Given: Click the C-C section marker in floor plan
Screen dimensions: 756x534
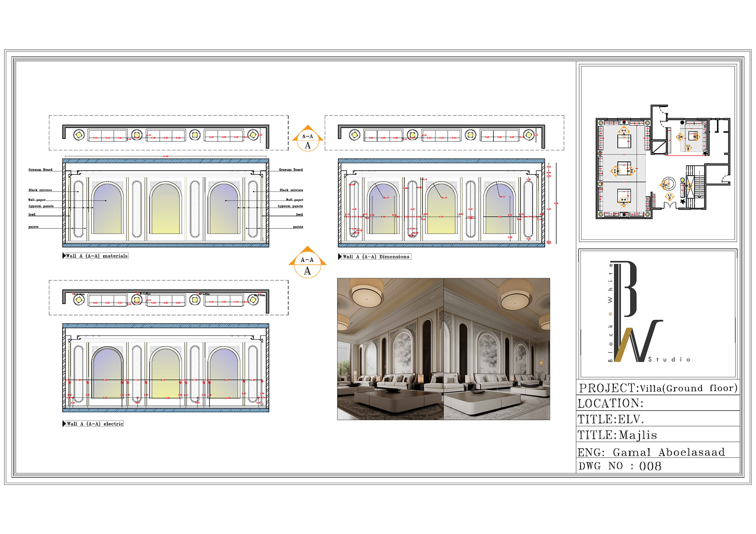Looking at the screenshot, I should pyautogui.click(x=624, y=132).
